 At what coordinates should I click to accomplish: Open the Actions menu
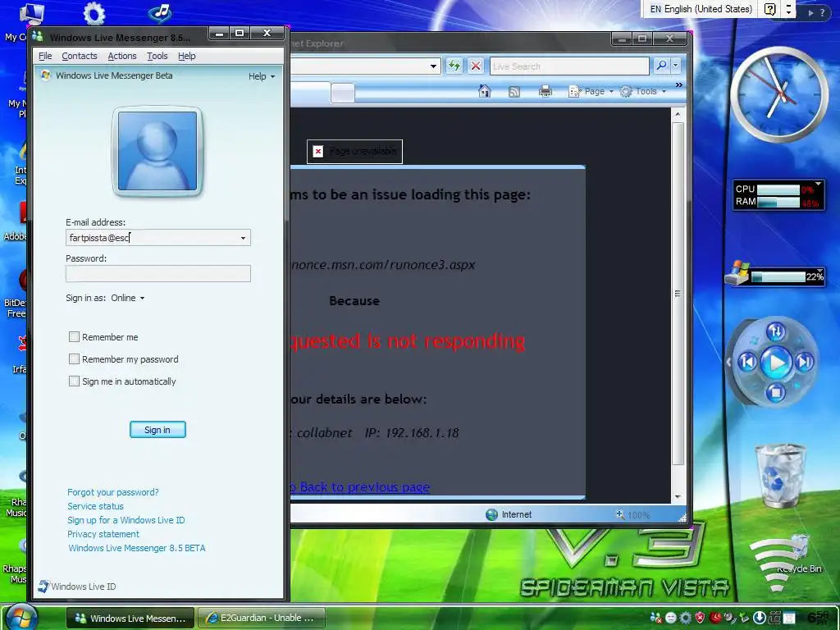click(x=122, y=56)
